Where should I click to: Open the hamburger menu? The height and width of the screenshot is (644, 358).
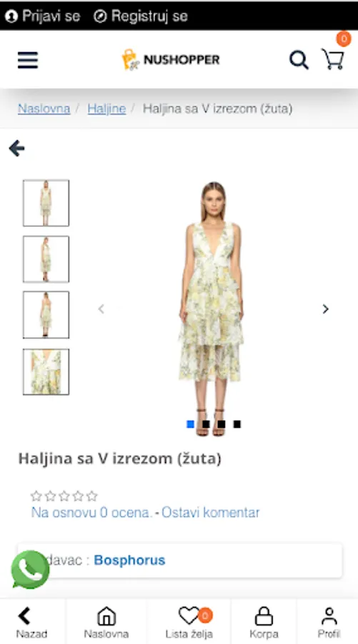(28, 60)
